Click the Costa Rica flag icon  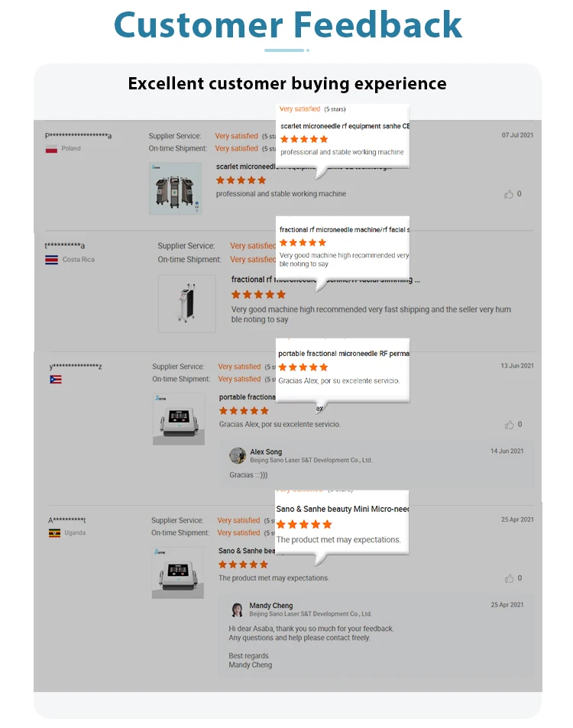pos(51,260)
